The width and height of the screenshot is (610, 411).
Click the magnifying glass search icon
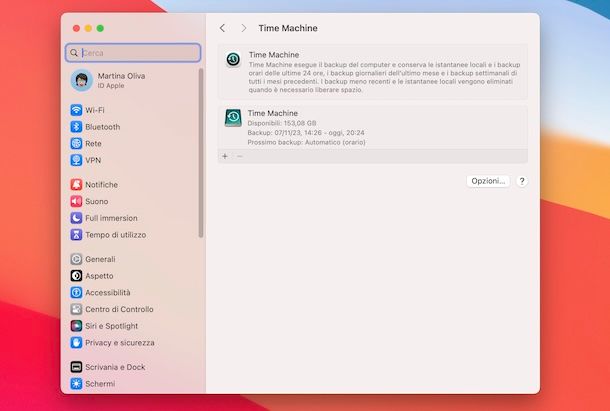[74, 53]
